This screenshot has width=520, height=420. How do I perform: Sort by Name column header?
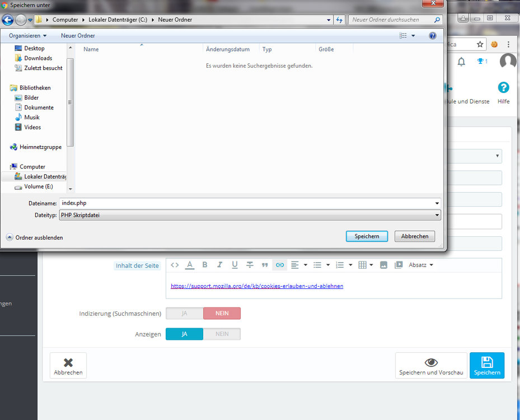point(91,49)
